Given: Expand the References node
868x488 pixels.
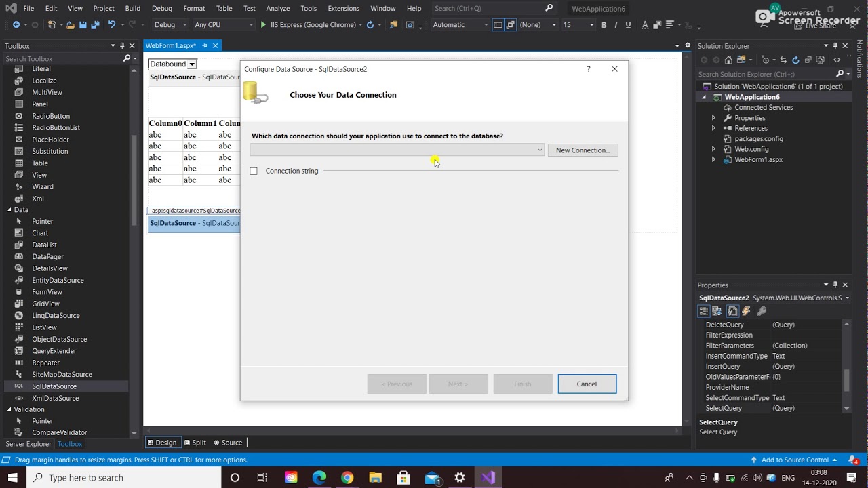Looking at the screenshot, I should pyautogui.click(x=713, y=128).
